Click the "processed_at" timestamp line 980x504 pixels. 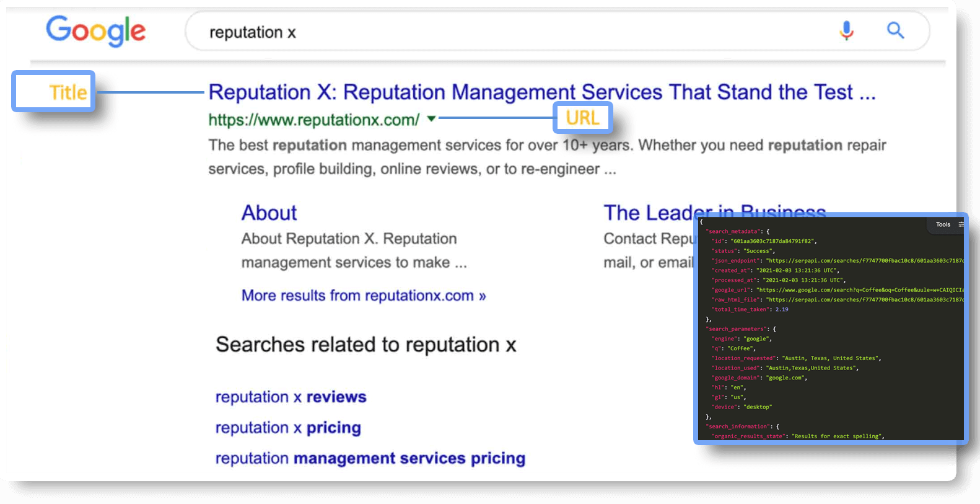[x=779, y=280]
